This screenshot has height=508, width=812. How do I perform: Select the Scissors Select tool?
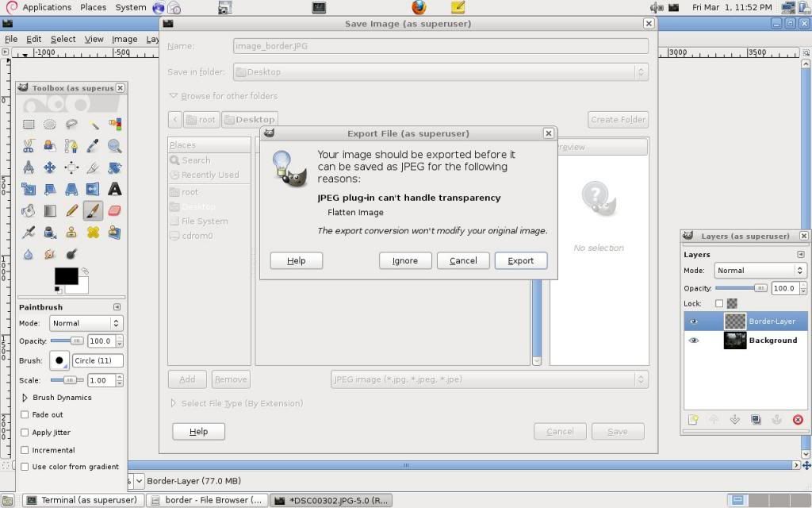[29, 146]
